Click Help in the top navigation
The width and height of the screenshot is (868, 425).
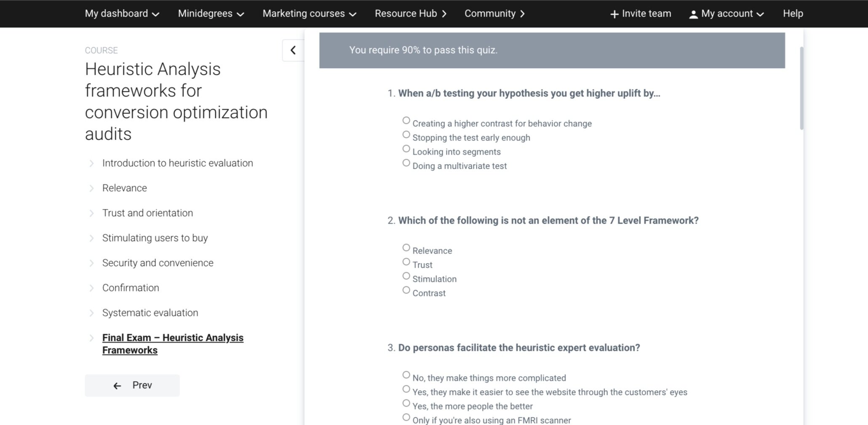793,14
